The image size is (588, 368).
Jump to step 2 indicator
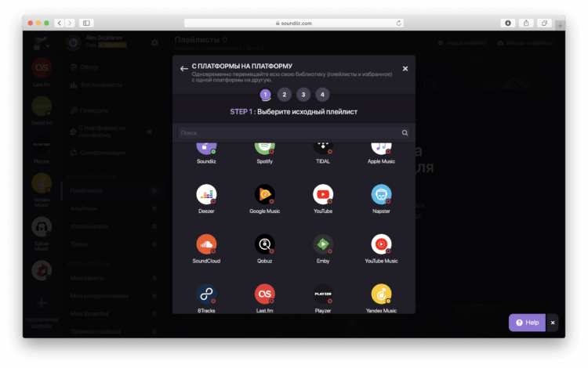pos(285,94)
